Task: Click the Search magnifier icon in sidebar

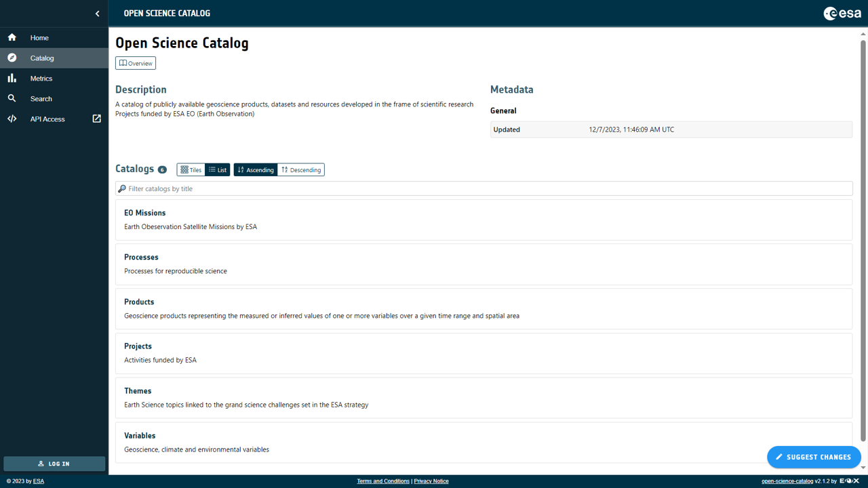Action: click(12, 99)
